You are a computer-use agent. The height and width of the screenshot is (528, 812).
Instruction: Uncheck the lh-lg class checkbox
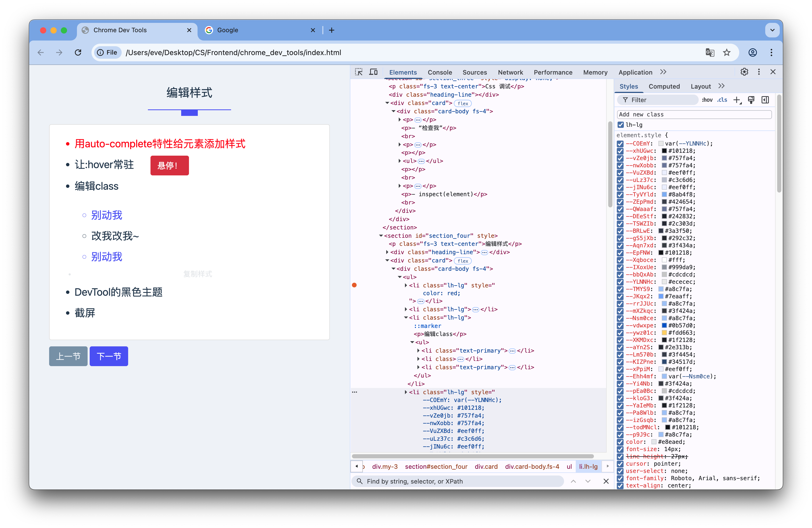point(621,125)
